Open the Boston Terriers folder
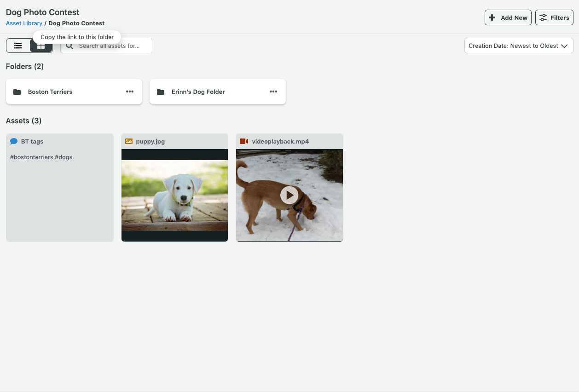Viewport: 579px width, 392px height. (x=74, y=92)
